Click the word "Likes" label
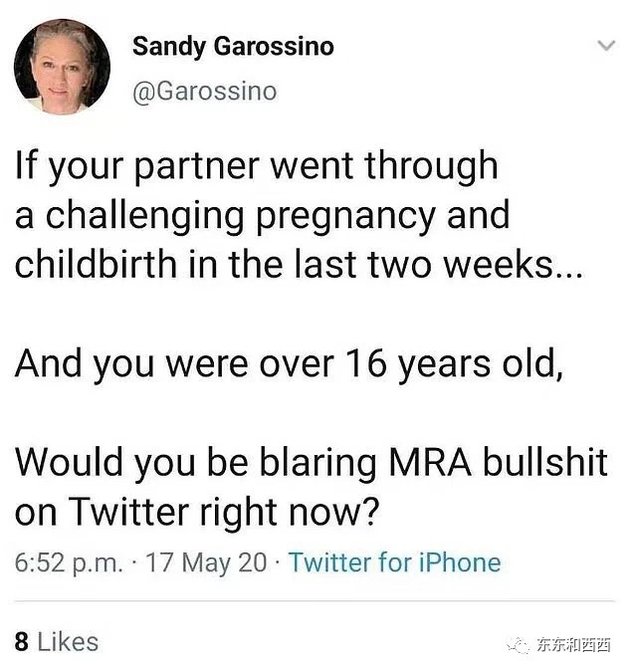 [68, 641]
